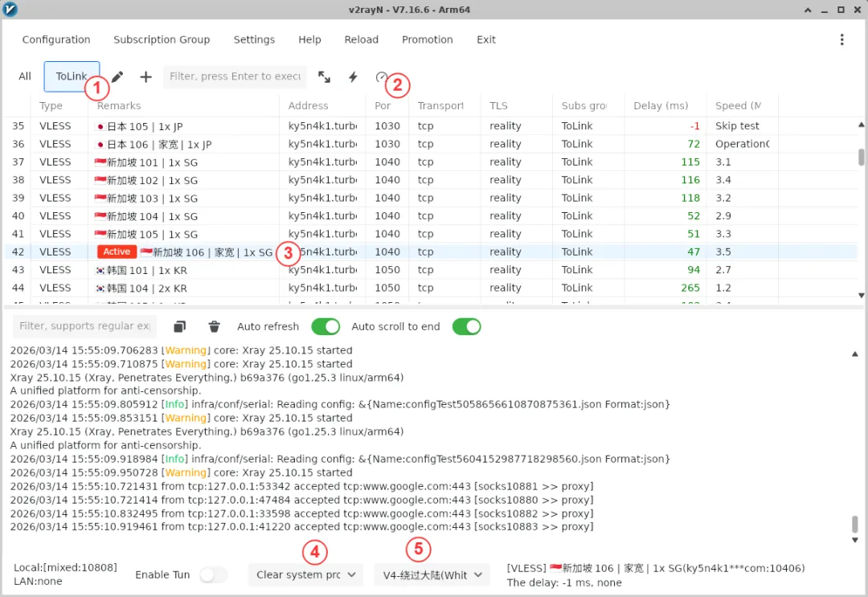Image resolution: width=868 pixels, height=597 pixels.
Task: Click the speedometer speed test icon
Action: [382, 77]
